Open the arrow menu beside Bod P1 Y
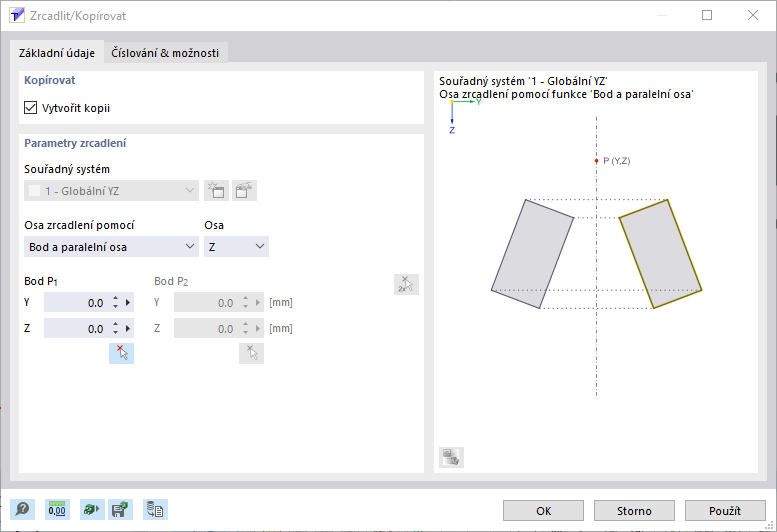 (128, 302)
